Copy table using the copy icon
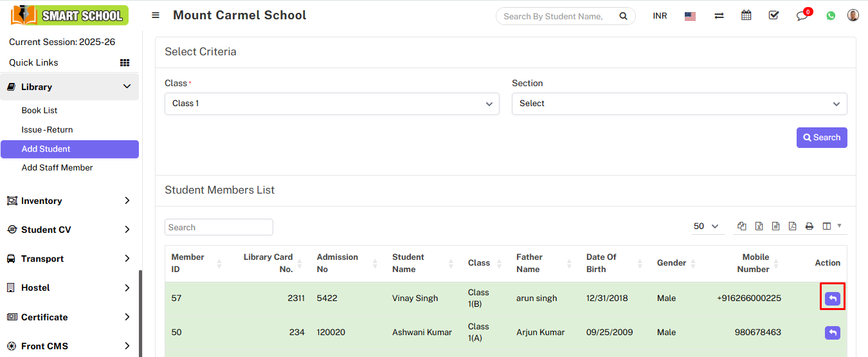Viewport: 868px width, 357px height. (742, 226)
